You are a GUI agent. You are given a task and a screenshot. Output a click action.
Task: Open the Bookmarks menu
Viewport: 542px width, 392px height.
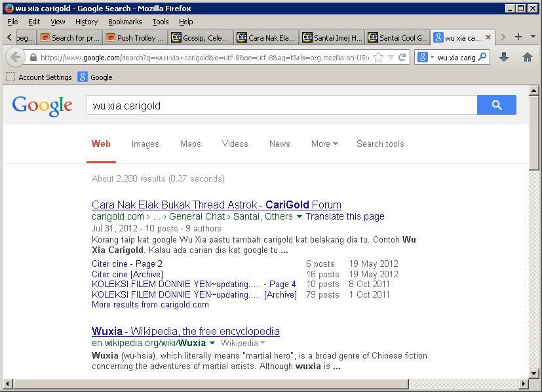click(x=125, y=22)
